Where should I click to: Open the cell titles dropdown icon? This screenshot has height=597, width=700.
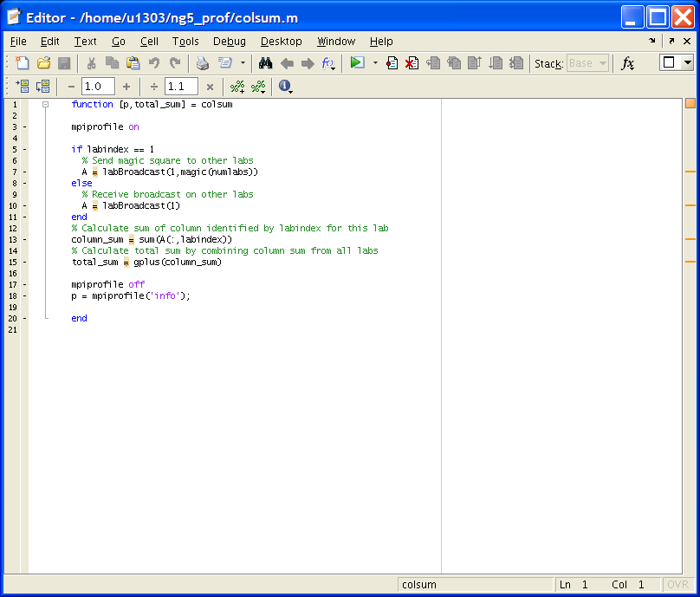click(258, 87)
